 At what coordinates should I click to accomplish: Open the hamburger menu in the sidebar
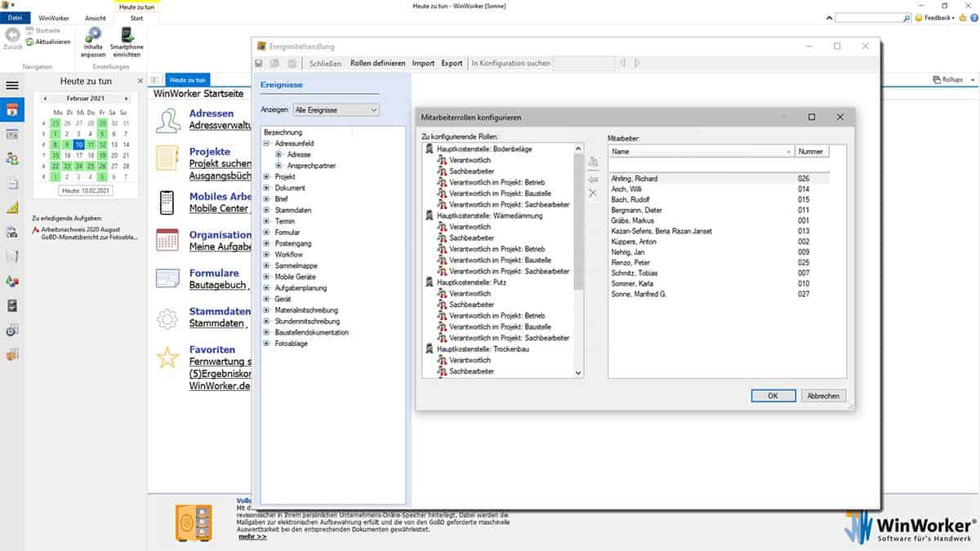[11, 85]
